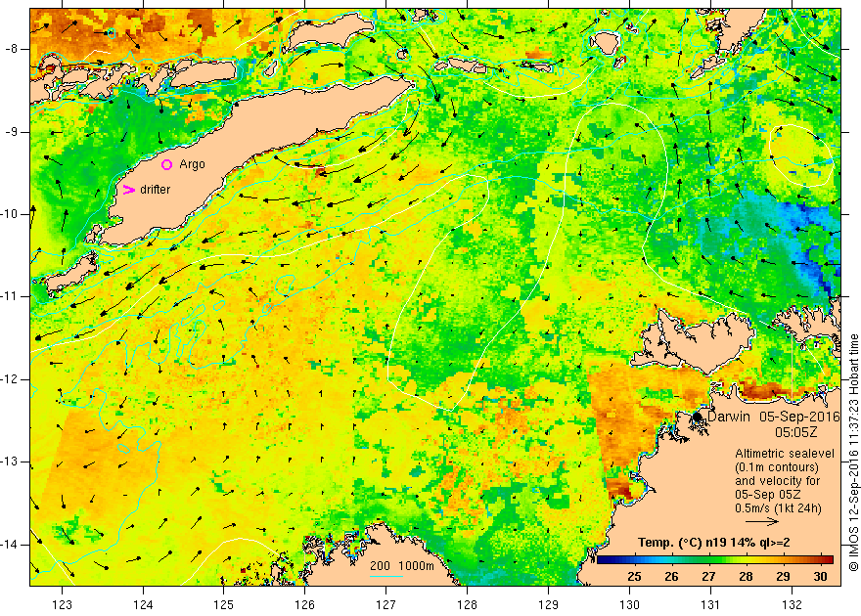Click the black Darwin location dot
The width and height of the screenshot is (861, 616).
[698, 417]
